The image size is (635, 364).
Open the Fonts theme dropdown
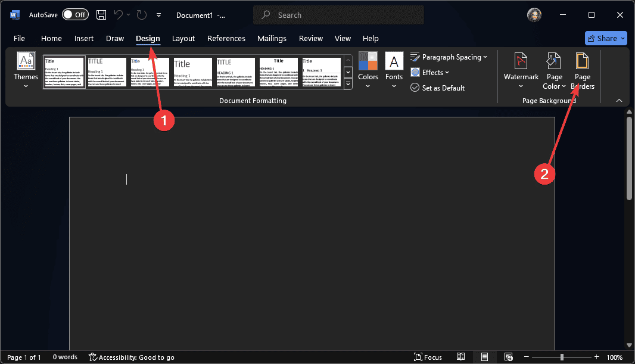pyautogui.click(x=394, y=70)
